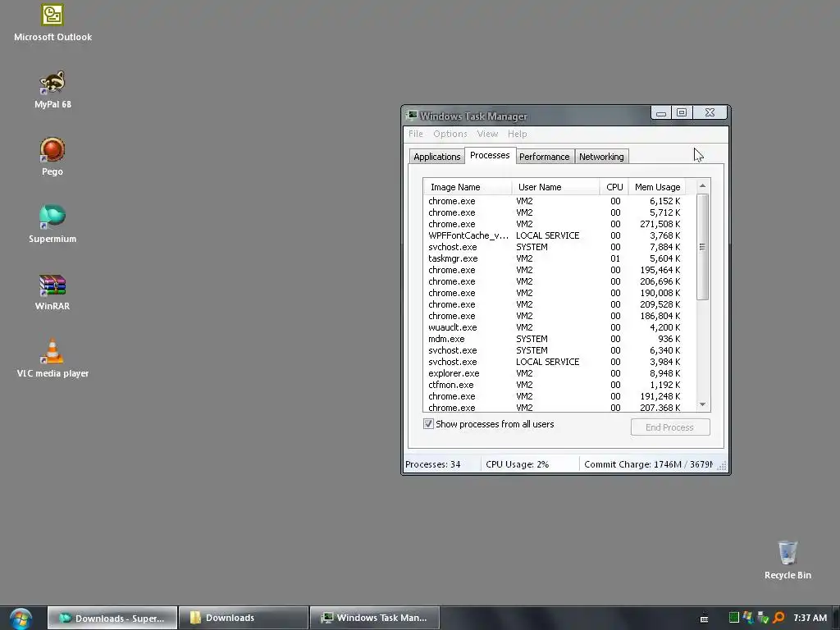
Task: Select the WinRAR desktop shortcut
Action: click(x=52, y=292)
